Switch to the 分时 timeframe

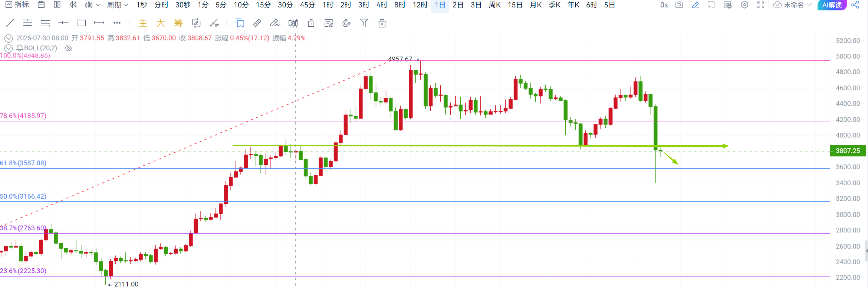(x=161, y=5)
